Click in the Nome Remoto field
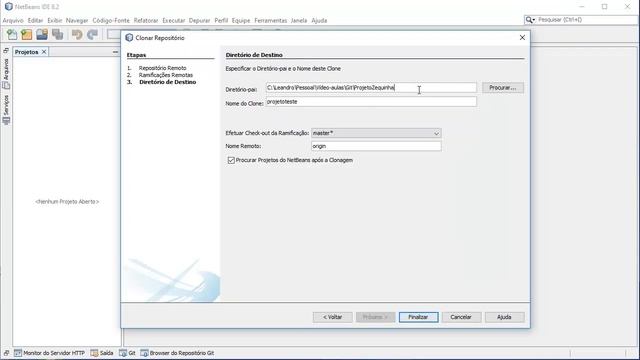Screen dimensions: 640x360 [x=376, y=146]
